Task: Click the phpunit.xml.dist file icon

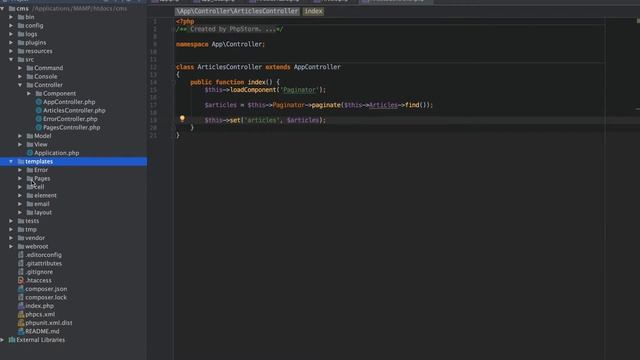Action: click(x=21, y=323)
